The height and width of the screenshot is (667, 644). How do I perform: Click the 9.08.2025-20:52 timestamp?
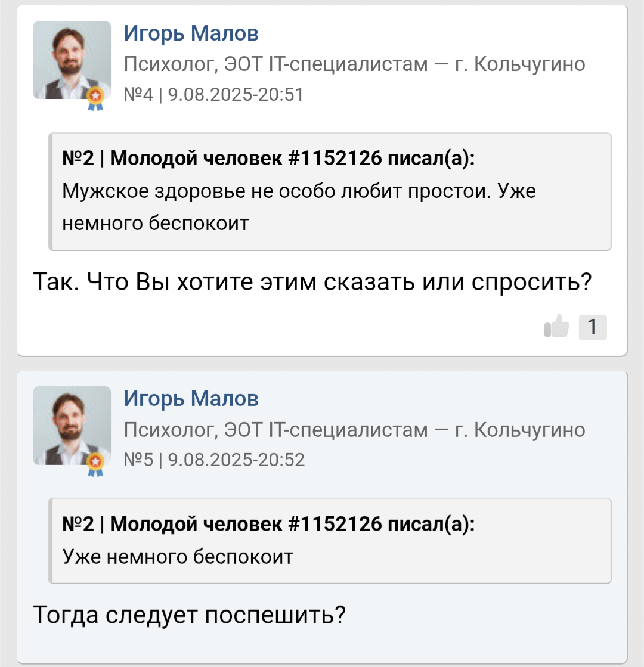pyautogui.click(x=237, y=460)
